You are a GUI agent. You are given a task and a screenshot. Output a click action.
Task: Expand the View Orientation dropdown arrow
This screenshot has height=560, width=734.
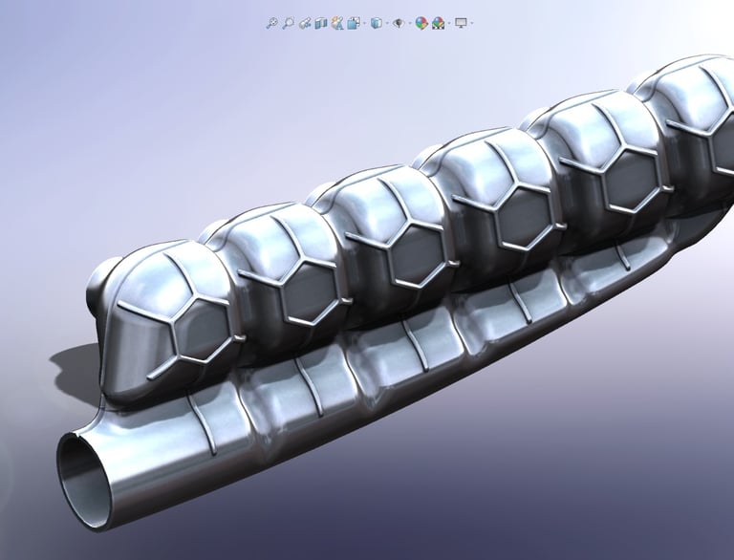pyautogui.click(x=364, y=23)
